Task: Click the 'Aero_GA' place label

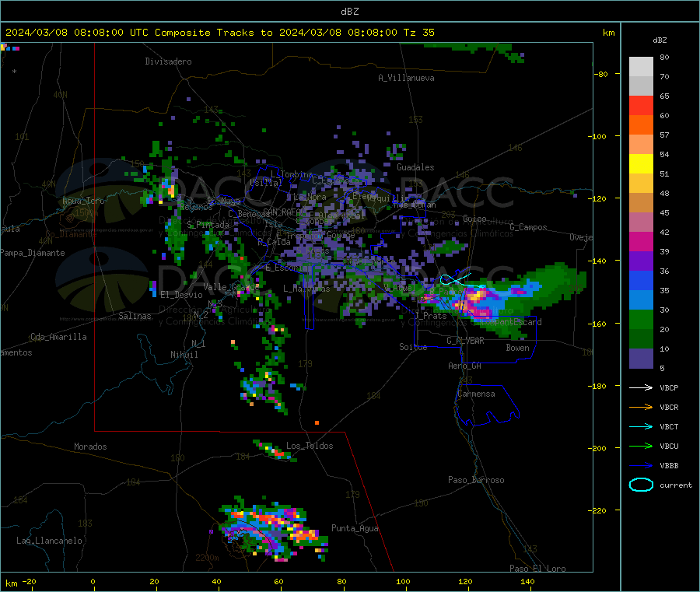Action: coord(465,366)
